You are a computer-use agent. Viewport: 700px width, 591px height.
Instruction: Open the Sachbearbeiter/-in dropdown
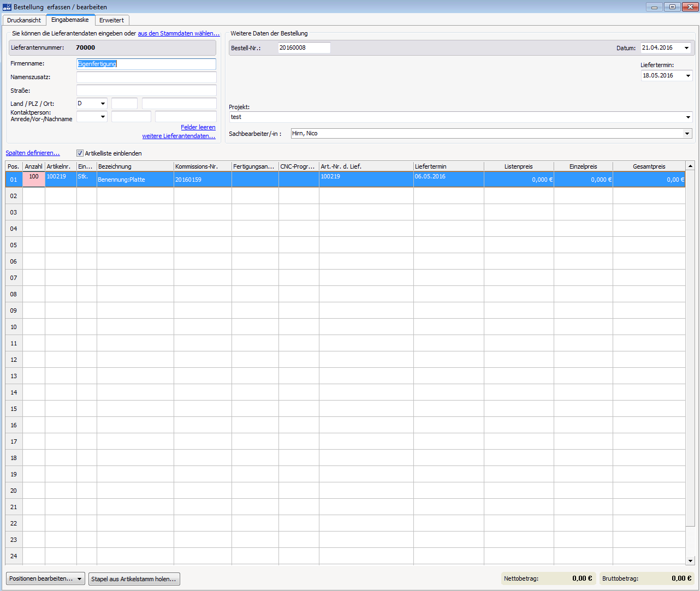687,134
